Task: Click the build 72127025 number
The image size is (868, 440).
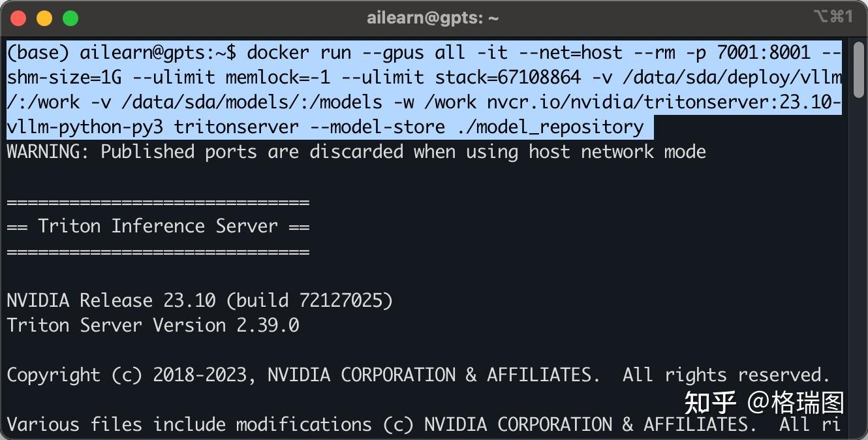Action: click(x=346, y=301)
